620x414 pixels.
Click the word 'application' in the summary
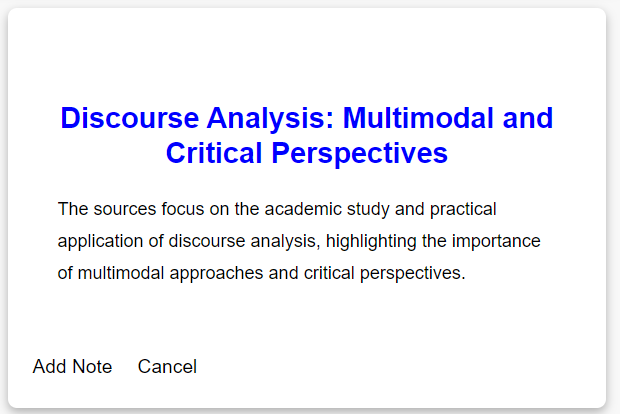coord(100,241)
